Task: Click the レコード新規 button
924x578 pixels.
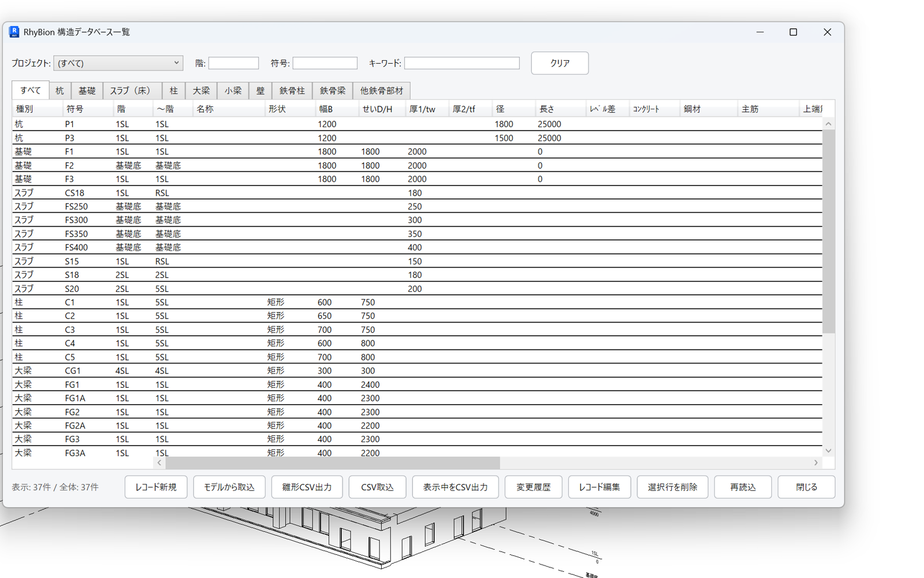Action: tap(156, 487)
